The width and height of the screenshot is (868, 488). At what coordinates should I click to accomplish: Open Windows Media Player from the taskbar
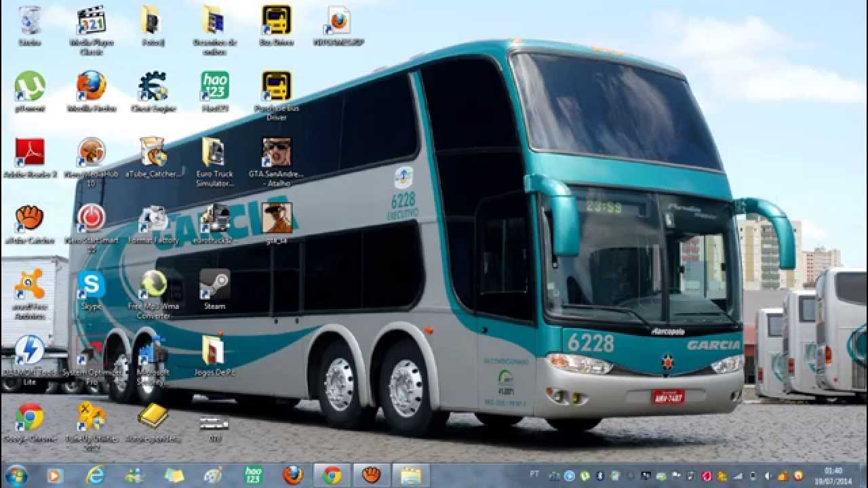pyautogui.click(x=55, y=476)
